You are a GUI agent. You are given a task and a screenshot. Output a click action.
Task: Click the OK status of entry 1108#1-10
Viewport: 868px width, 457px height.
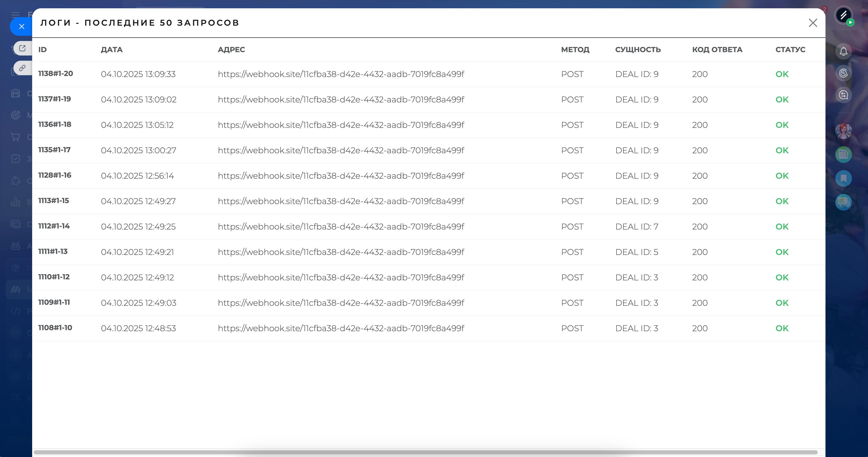782,328
